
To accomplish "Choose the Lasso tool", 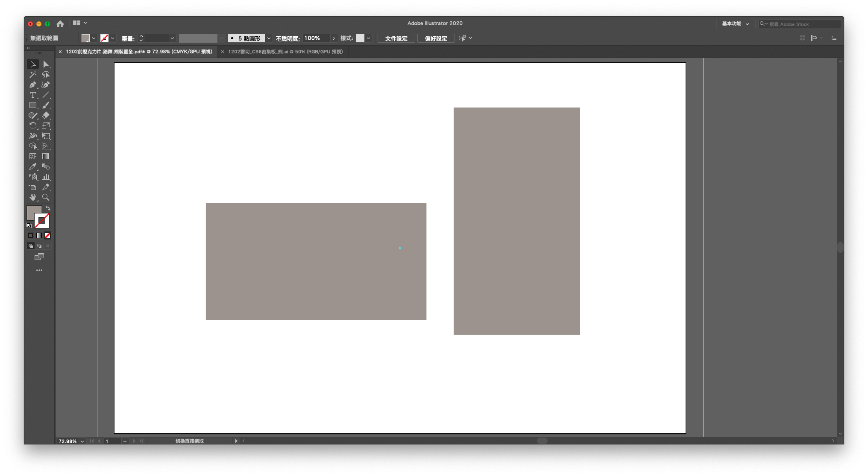I will click(x=46, y=75).
